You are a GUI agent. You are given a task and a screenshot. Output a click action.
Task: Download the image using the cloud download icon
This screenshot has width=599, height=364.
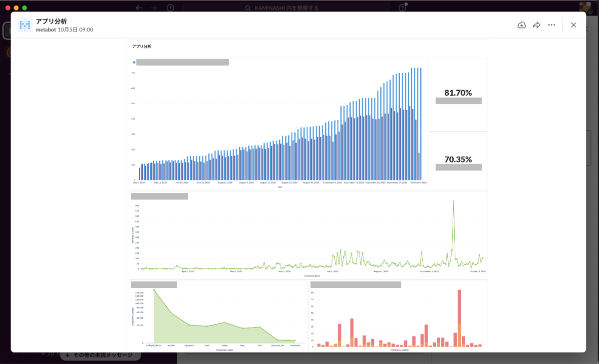click(x=522, y=25)
